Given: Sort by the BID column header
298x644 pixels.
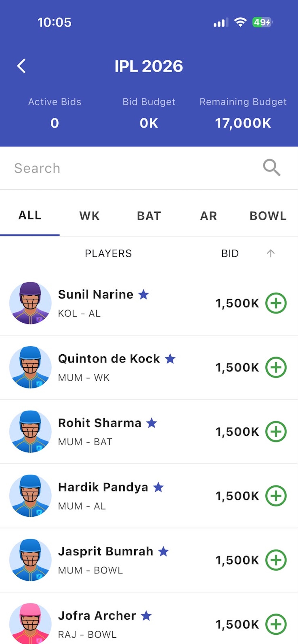Looking at the screenshot, I should click(x=230, y=253).
